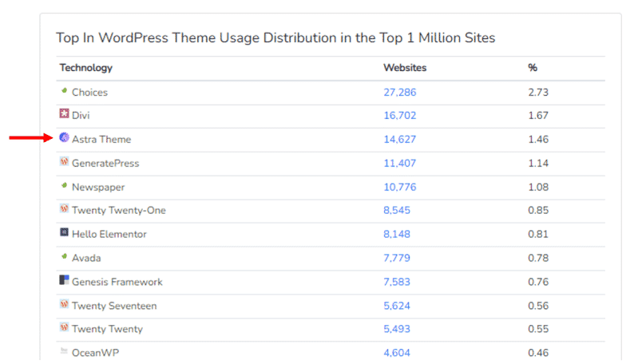Click the Genesis Framework icon
Viewport: 634px width, 364px height.
[64, 279]
